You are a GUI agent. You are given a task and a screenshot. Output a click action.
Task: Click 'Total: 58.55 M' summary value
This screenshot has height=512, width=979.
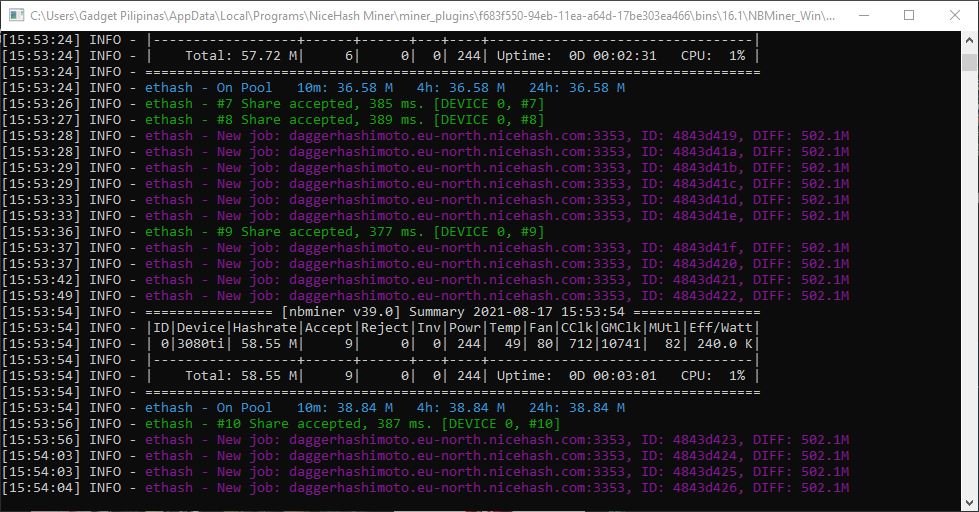(241, 376)
